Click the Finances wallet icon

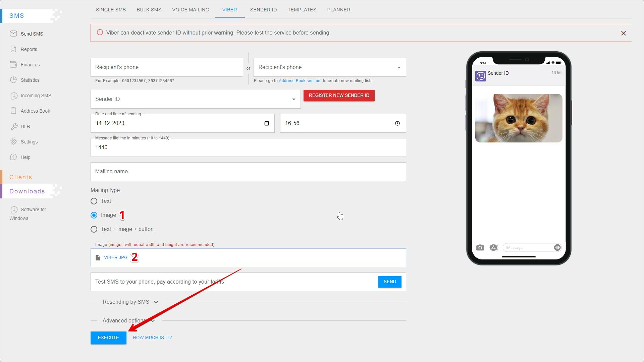[13, 64]
